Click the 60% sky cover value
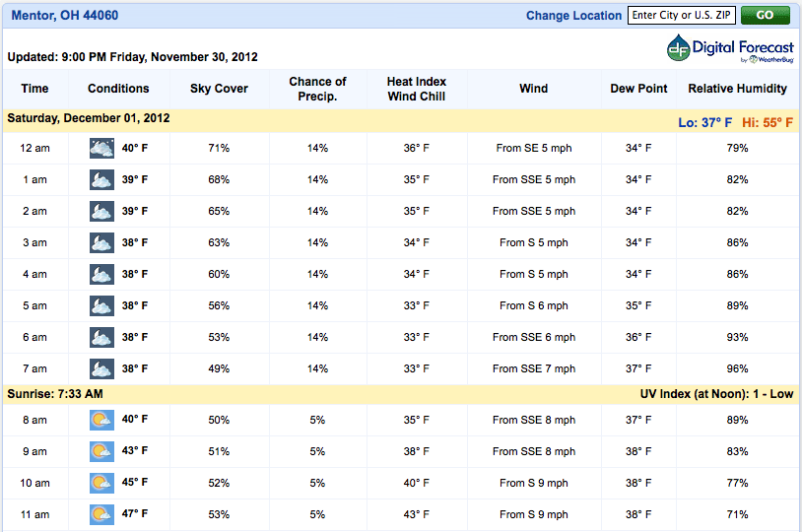Screen dimensions: 802x532 [x=219, y=275]
